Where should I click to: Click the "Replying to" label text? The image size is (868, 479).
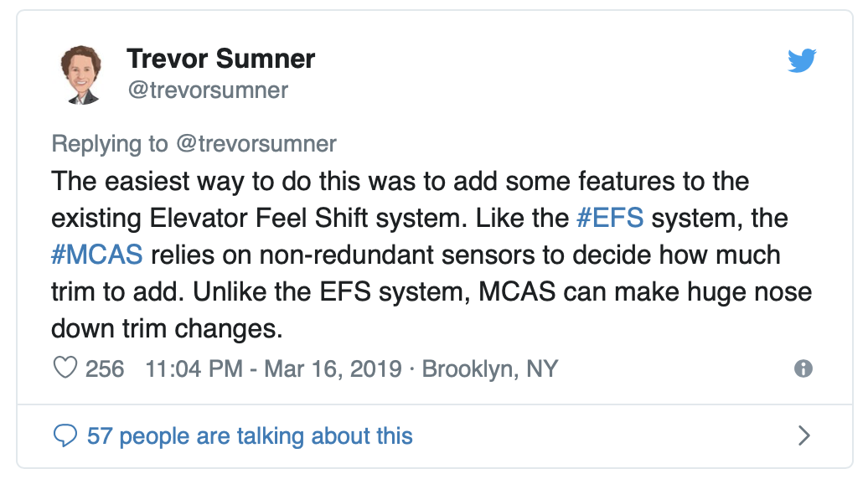pyautogui.click(x=110, y=143)
